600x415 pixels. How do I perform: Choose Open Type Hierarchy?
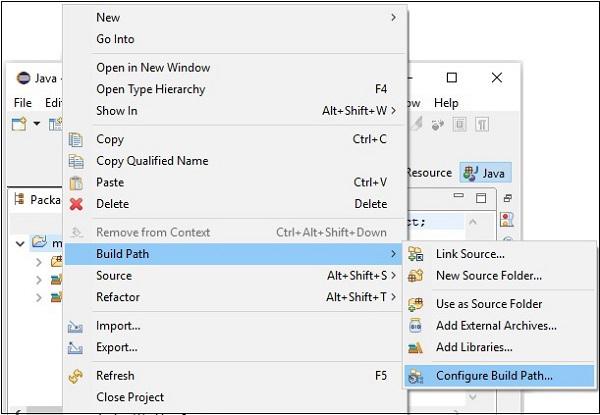150,89
